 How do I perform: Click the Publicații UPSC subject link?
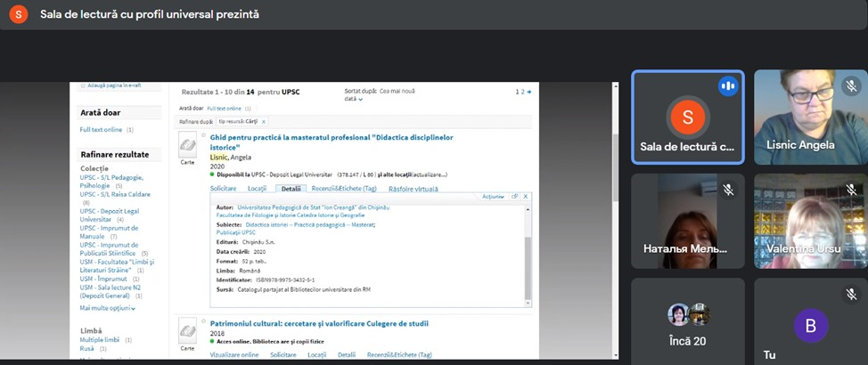pos(236,232)
